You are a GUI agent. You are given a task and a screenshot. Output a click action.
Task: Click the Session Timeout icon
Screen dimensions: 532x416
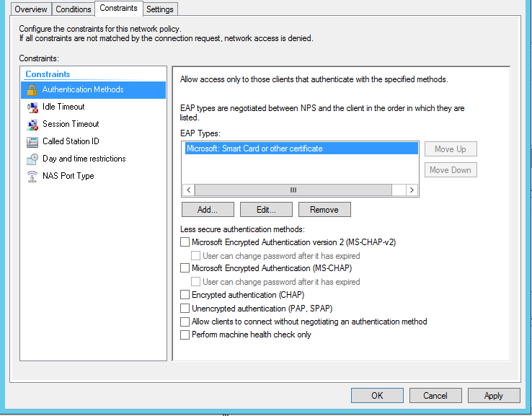coord(32,125)
